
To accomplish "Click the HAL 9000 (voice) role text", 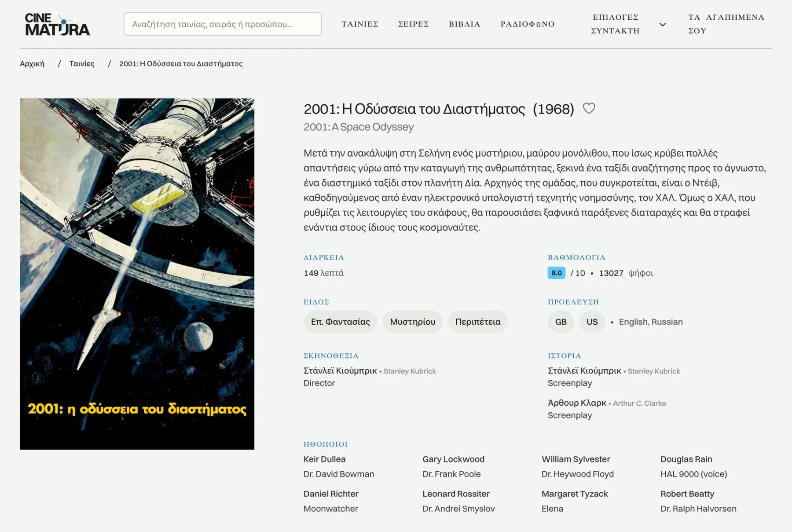I will [694, 474].
